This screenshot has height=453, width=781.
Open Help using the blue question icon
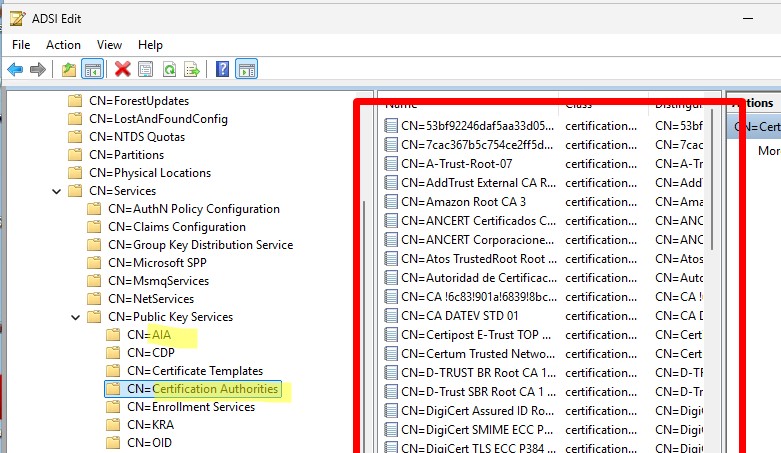point(222,69)
